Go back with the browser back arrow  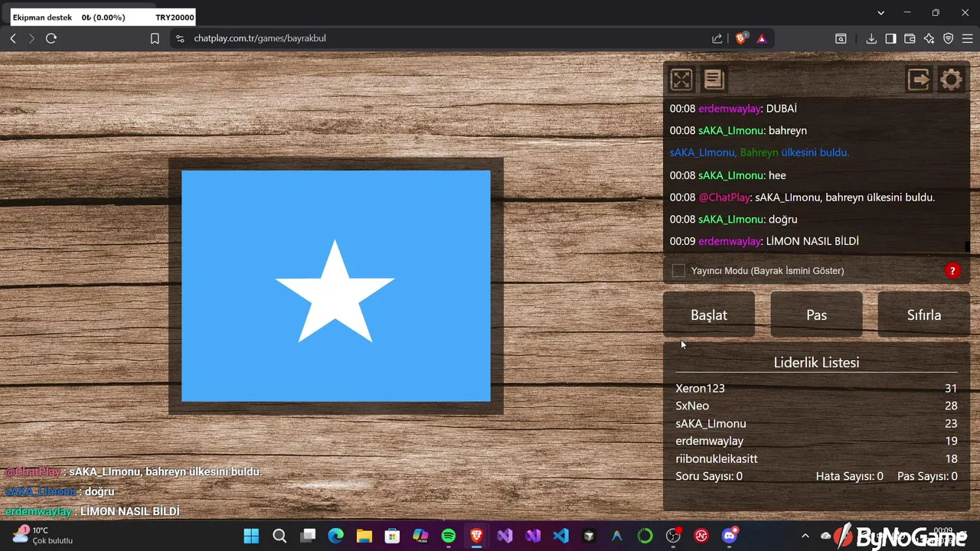pyautogui.click(x=13, y=38)
